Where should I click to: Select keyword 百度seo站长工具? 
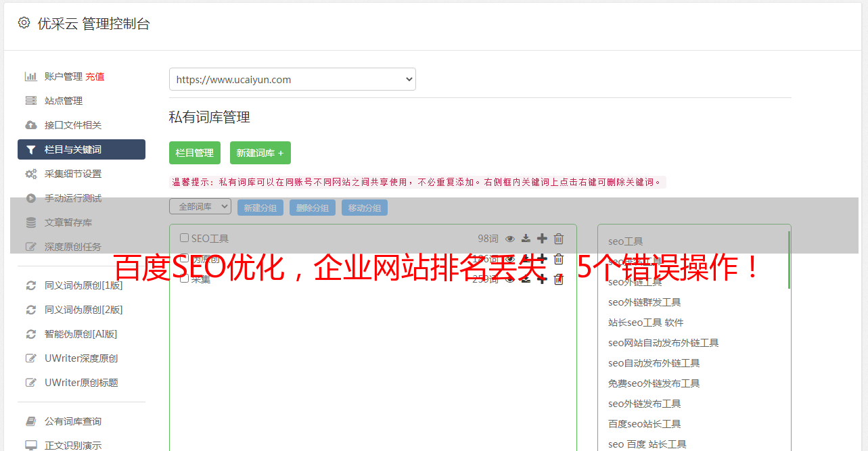(644, 424)
